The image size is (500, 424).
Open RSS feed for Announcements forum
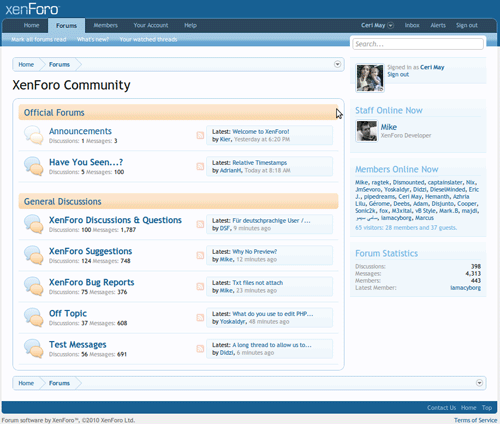(200, 135)
